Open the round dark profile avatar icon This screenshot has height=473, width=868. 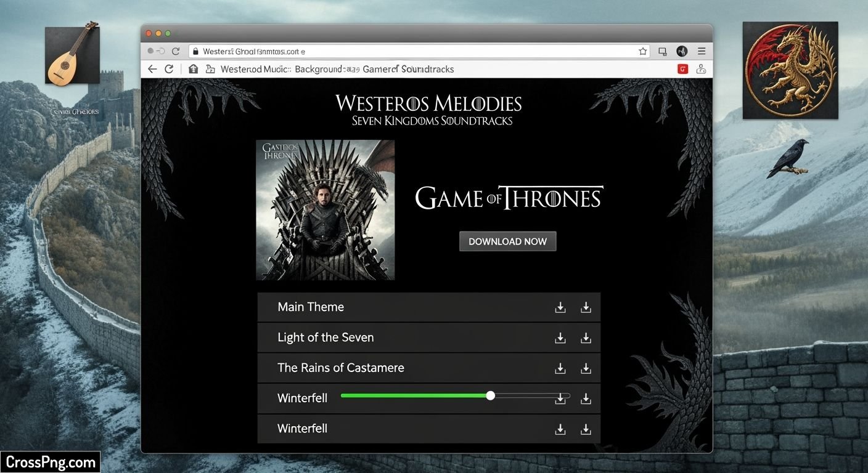(x=682, y=51)
